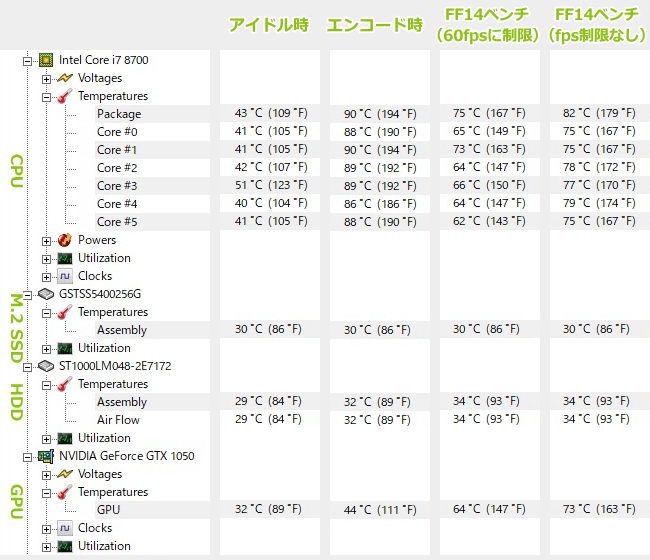The height and width of the screenshot is (560, 650).
Task: Click the CPU Voltages lightning icon under Intel Core i7
Action: [x=65, y=78]
